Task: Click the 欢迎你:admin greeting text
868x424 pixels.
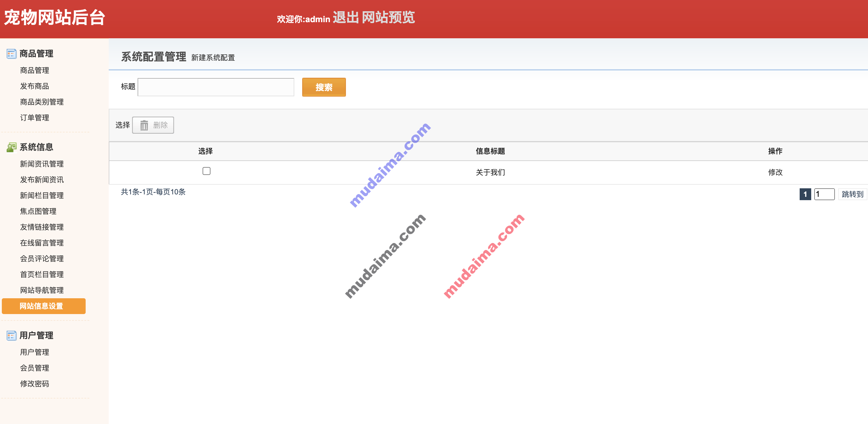Action: (303, 19)
